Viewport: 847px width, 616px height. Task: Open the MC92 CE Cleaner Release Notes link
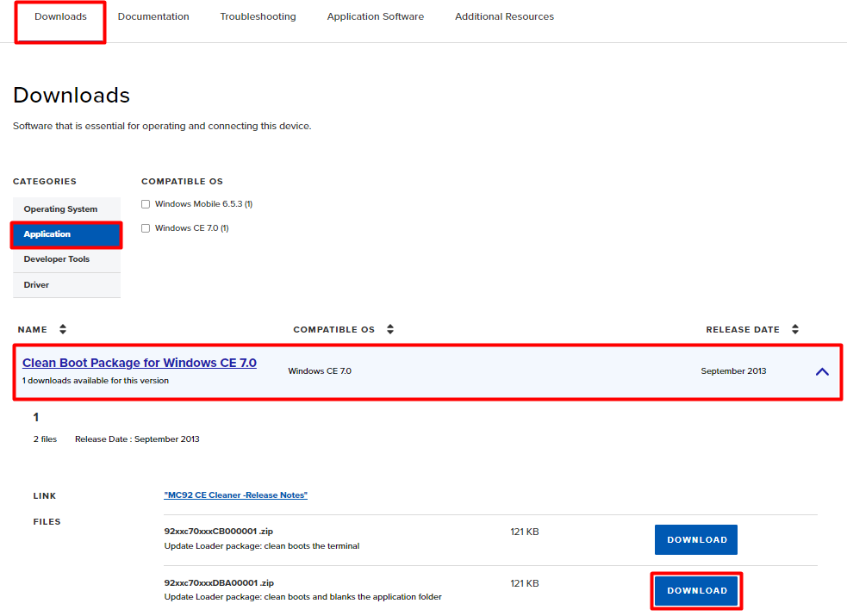[235, 495]
